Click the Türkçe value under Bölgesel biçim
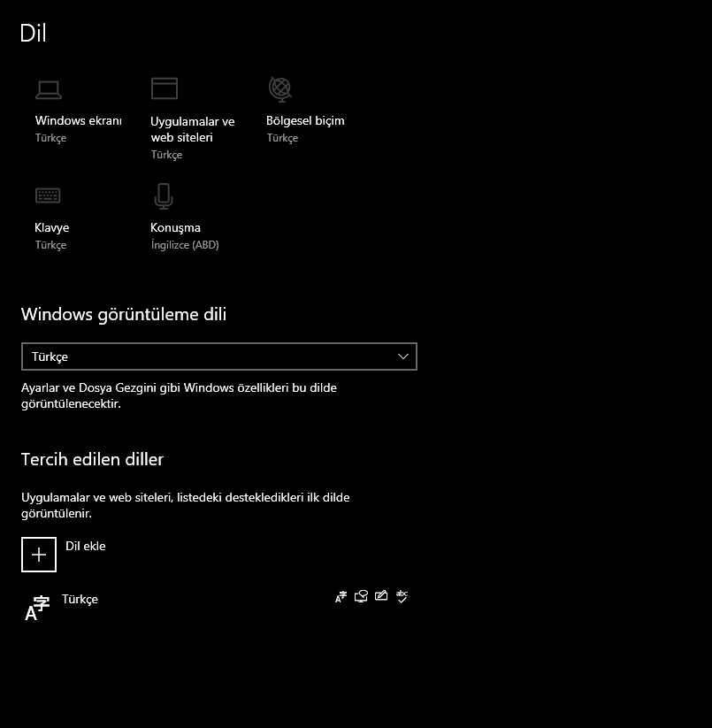 (283, 138)
